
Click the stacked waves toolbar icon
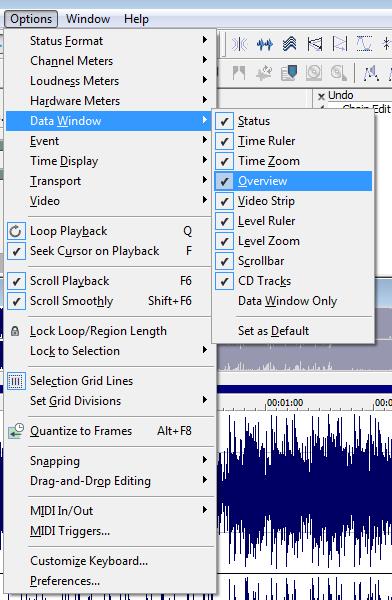click(289, 44)
